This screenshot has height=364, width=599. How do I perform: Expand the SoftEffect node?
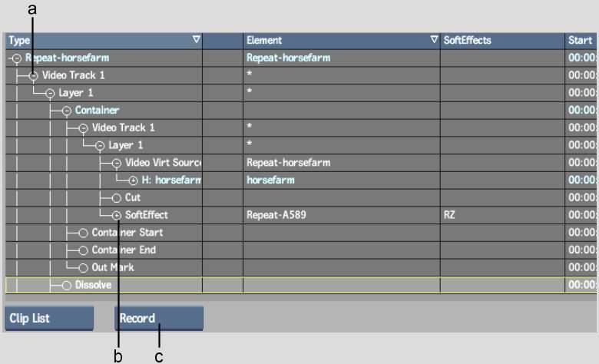coord(117,216)
